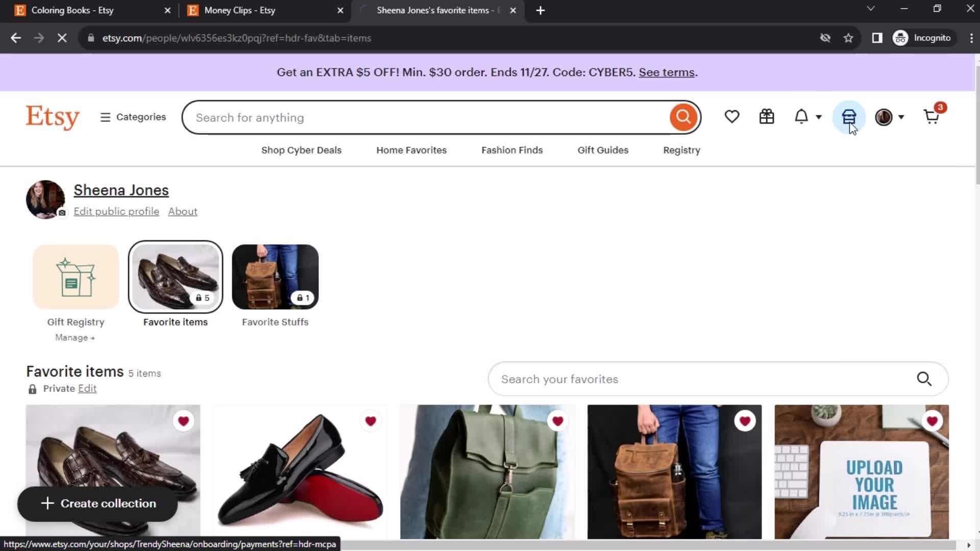This screenshot has width=980, height=551.
Task: Click the gift registry icon in the header
Action: 767,116
